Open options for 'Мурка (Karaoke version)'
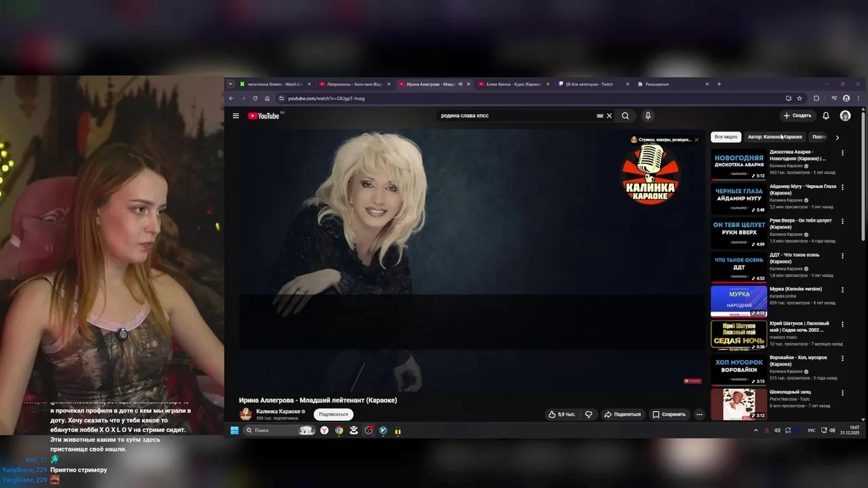Screen dimensions: 868x488 click(x=842, y=290)
